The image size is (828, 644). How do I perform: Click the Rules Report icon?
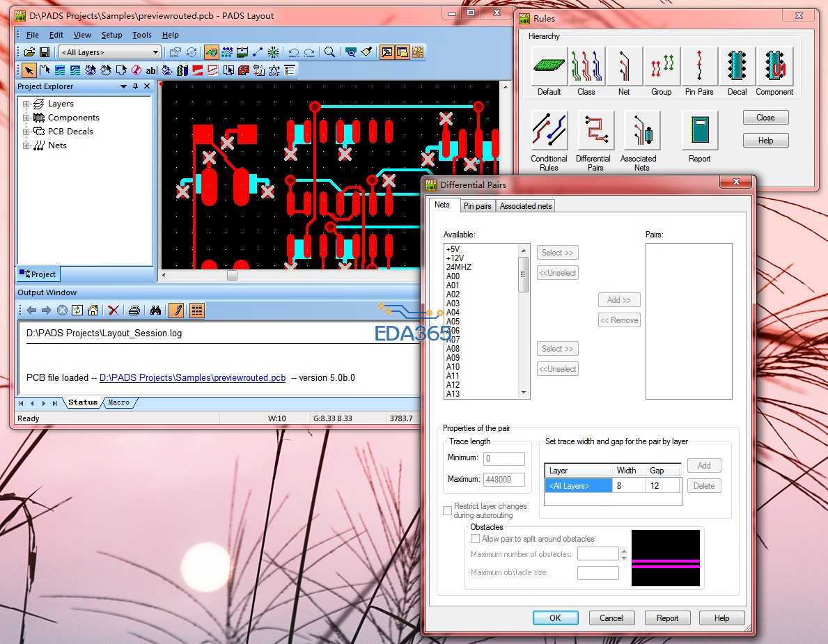point(699,131)
